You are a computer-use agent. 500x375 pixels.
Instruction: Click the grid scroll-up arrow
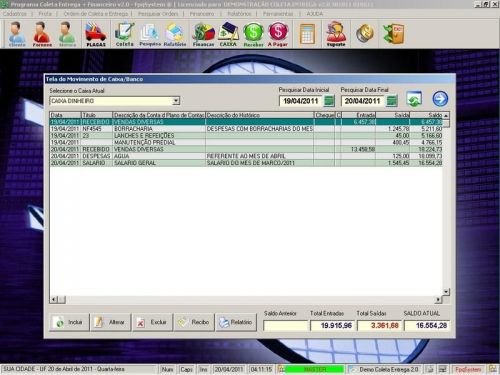(x=446, y=115)
